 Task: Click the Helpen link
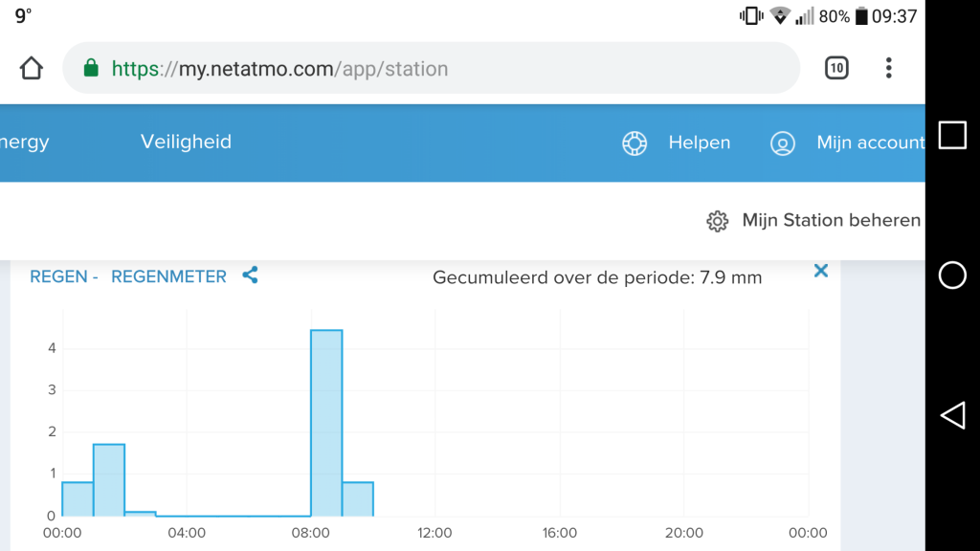(700, 143)
